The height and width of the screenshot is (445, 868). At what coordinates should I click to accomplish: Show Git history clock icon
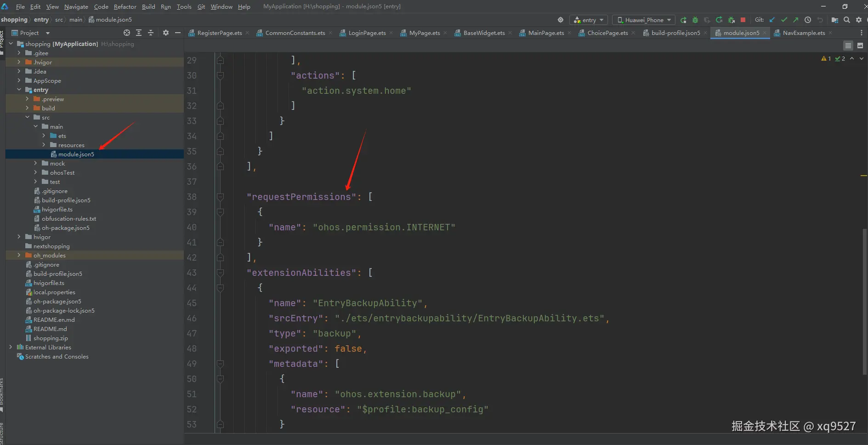[807, 20]
